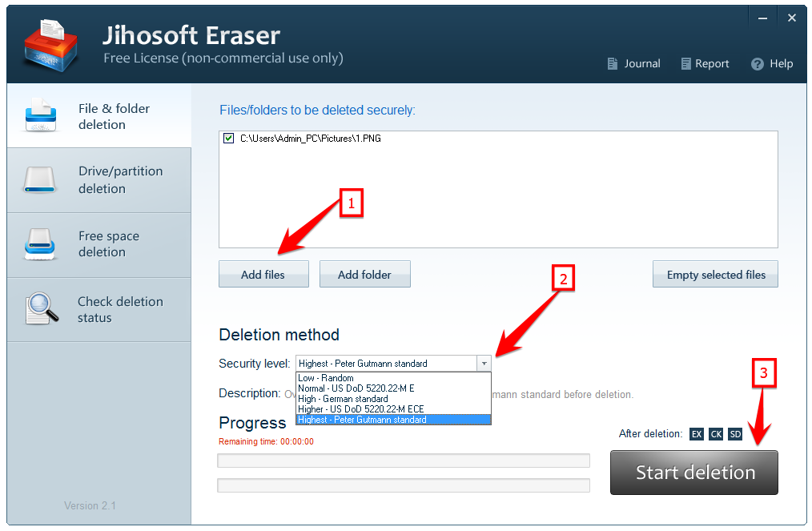Toggle the SD shutdown-after-deletion option
The height and width of the screenshot is (531, 812).
734,433
